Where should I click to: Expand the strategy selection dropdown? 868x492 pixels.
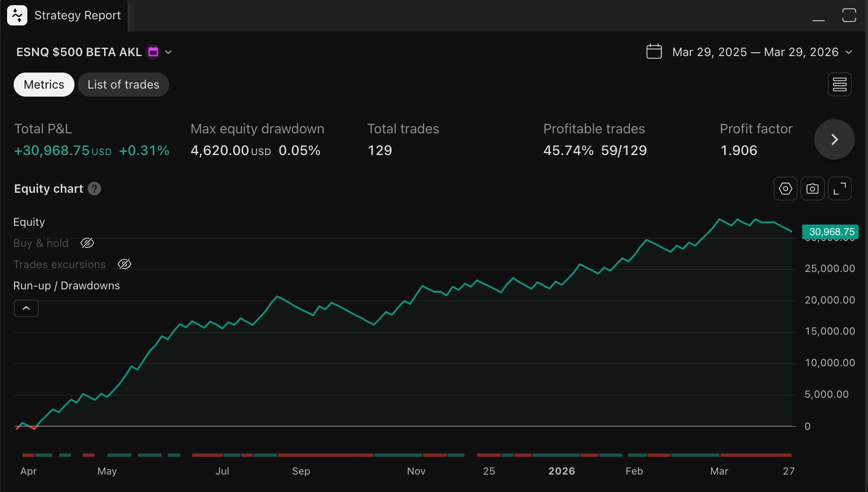click(168, 52)
